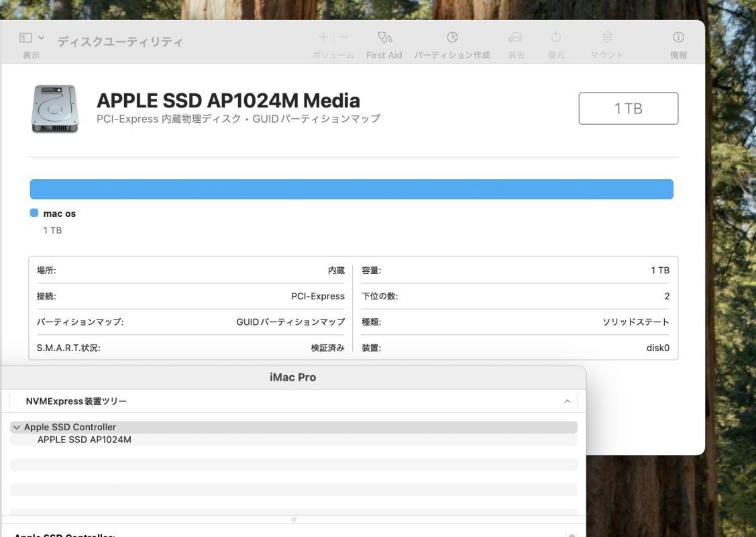Select the 1 TB capacity box
This screenshot has height=537, width=756.
click(x=629, y=108)
